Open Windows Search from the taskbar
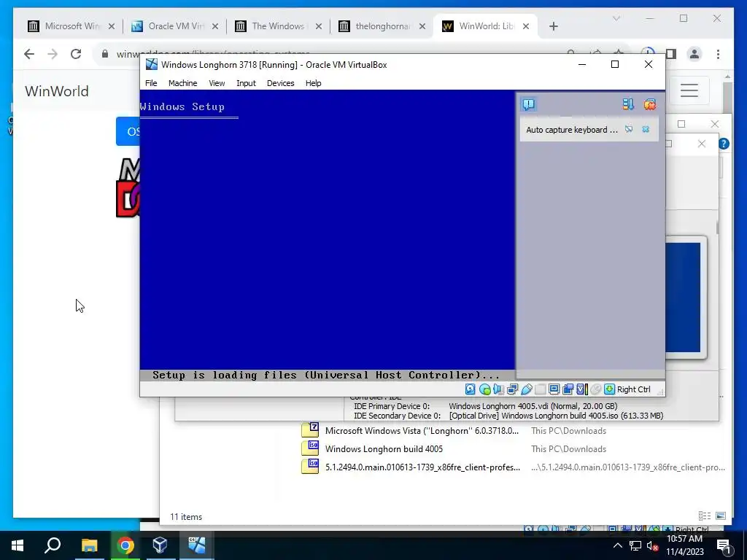This screenshot has height=560, width=747. (x=53, y=545)
